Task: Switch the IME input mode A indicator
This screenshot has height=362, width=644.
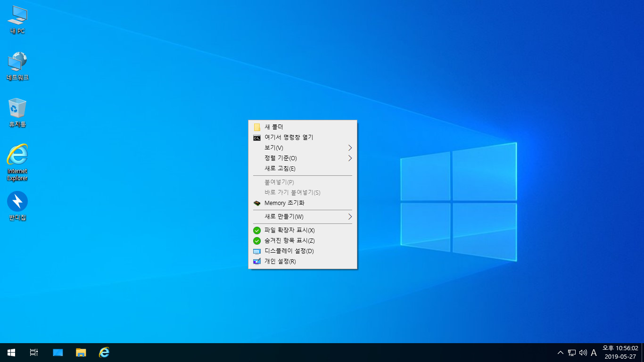Action: (594, 353)
